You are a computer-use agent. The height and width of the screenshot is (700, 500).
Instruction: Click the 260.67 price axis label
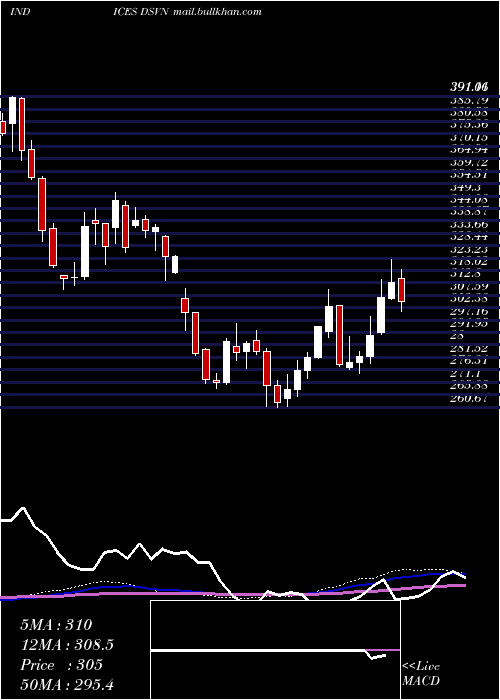pos(469,397)
